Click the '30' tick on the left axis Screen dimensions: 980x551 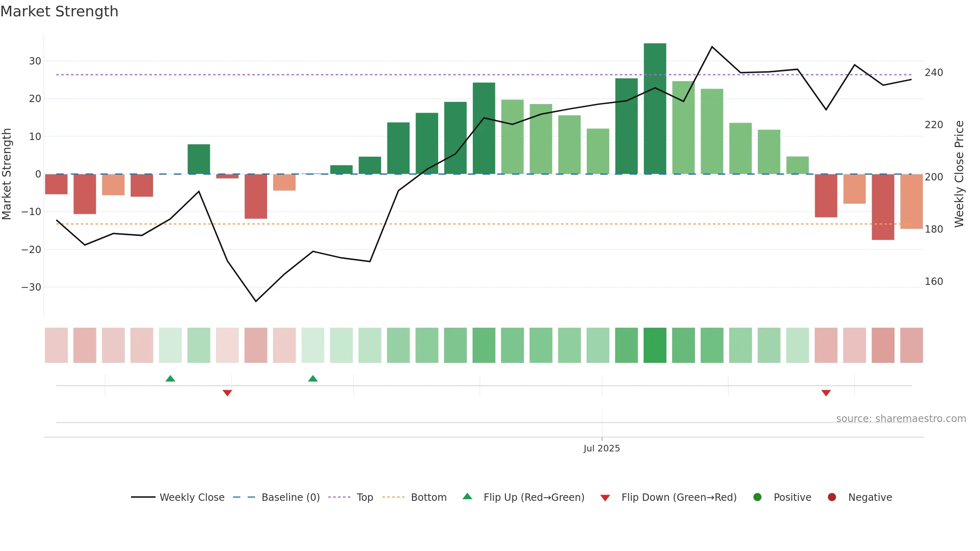35,61
